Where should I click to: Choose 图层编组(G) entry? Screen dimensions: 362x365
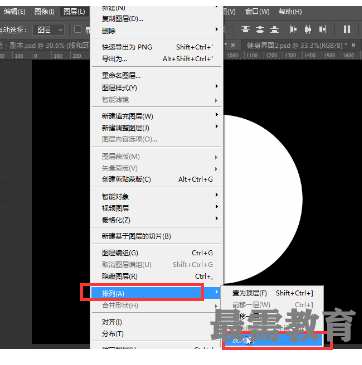[157, 253]
